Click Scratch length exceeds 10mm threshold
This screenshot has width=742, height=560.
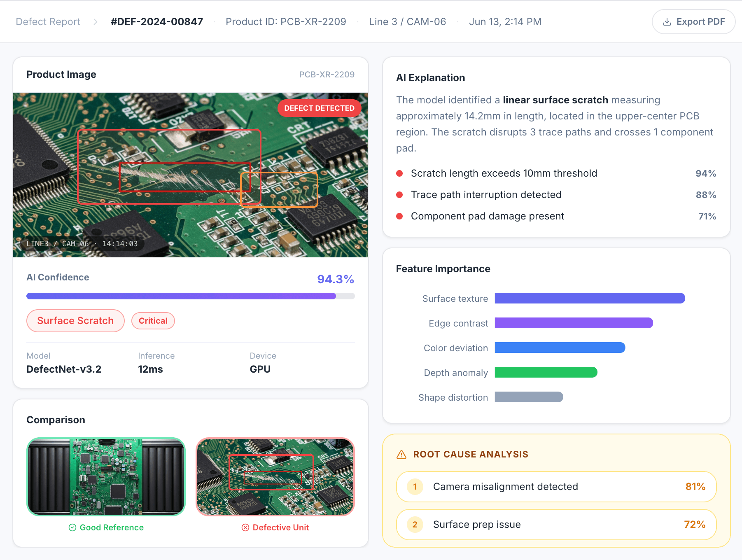(504, 173)
